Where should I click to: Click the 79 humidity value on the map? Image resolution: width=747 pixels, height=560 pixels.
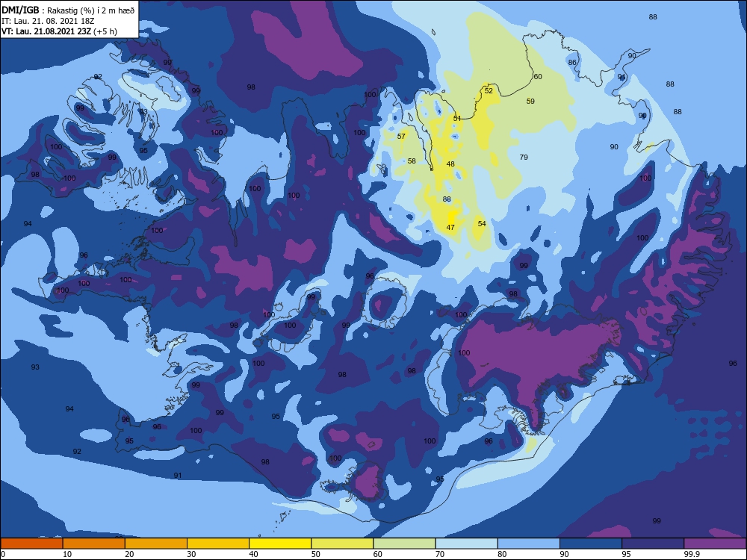click(x=524, y=157)
